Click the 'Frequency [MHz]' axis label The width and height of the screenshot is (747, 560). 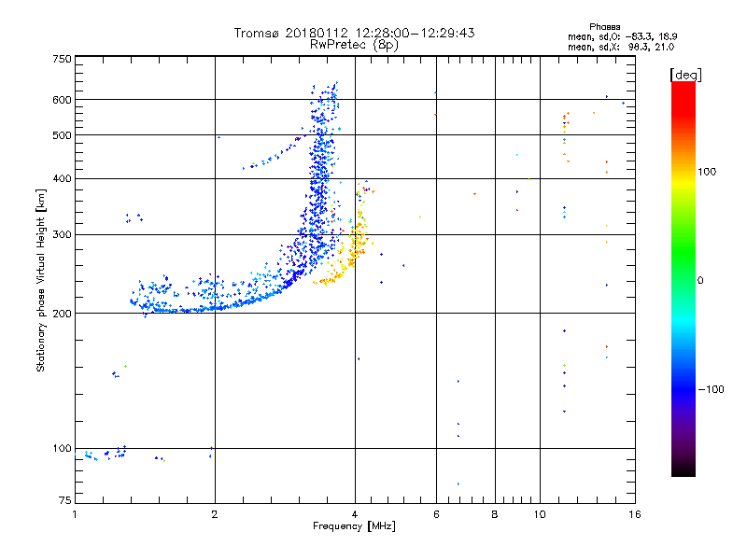pos(354,526)
